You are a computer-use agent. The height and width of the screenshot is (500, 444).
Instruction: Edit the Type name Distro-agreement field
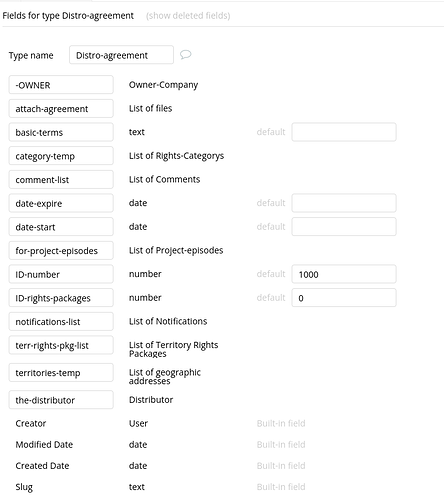click(121, 55)
